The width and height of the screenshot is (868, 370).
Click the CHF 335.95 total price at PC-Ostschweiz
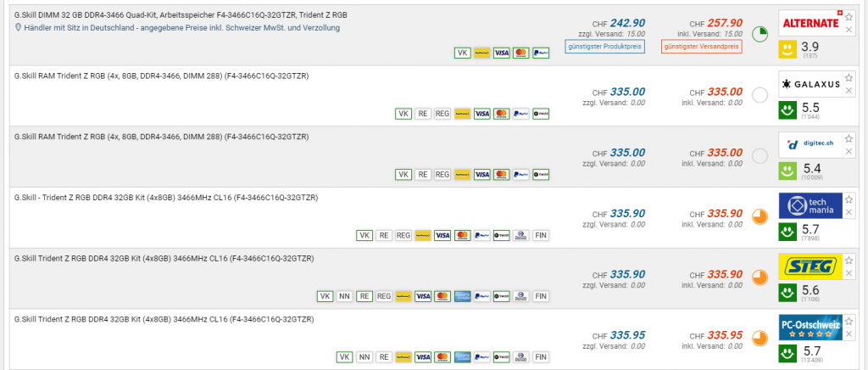click(x=726, y=334)
